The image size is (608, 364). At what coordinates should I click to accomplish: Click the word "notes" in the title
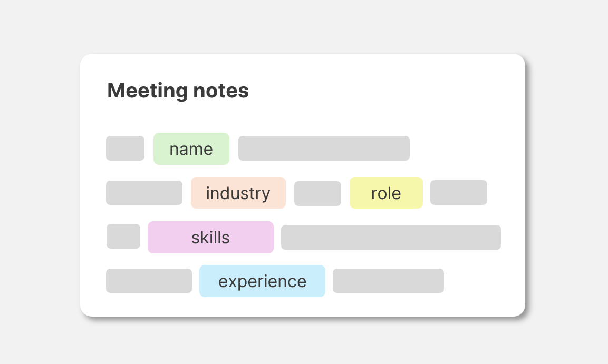(x=221, y=91)
